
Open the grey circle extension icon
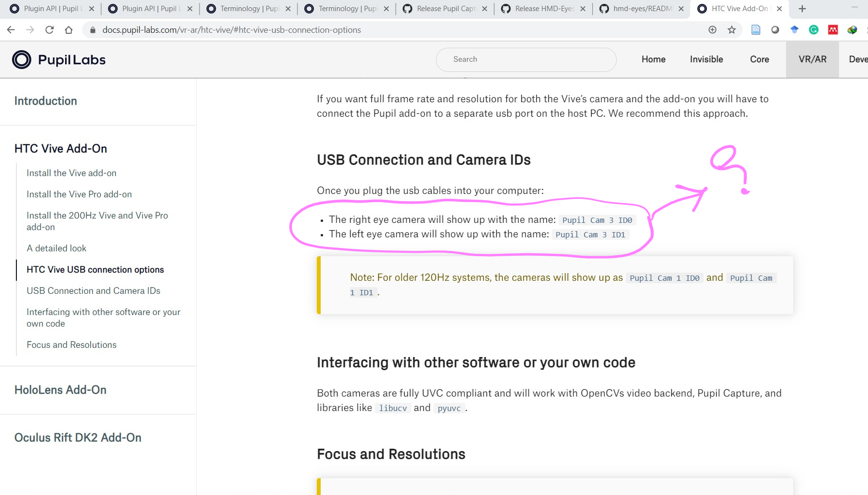(775, 30)
